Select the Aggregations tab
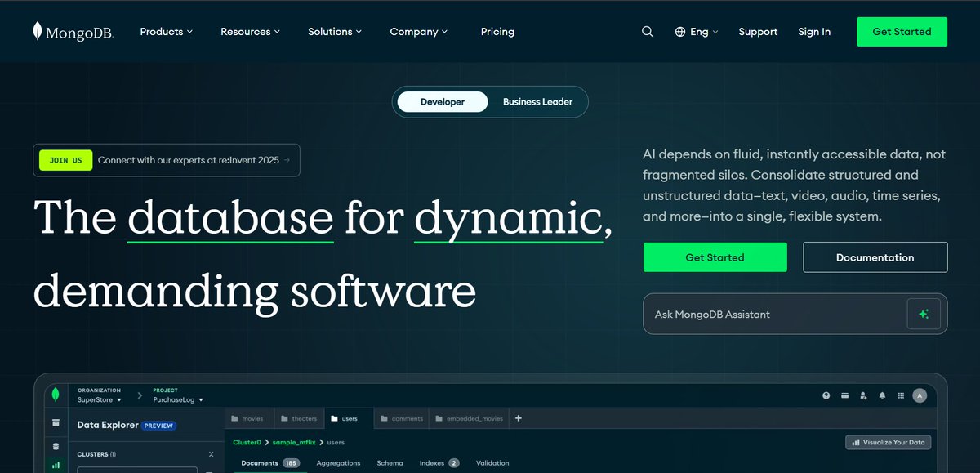This screenshot has height=473, width=980. (x=338, y=462)
